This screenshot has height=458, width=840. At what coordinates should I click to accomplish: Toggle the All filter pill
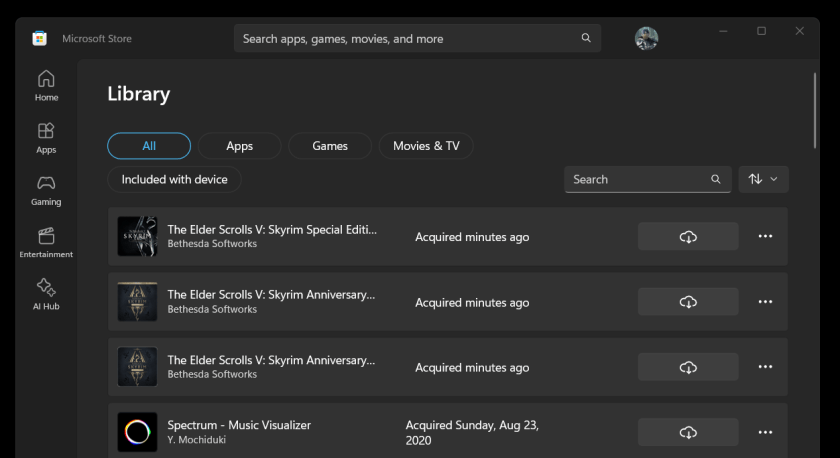(x=149, y=146)
